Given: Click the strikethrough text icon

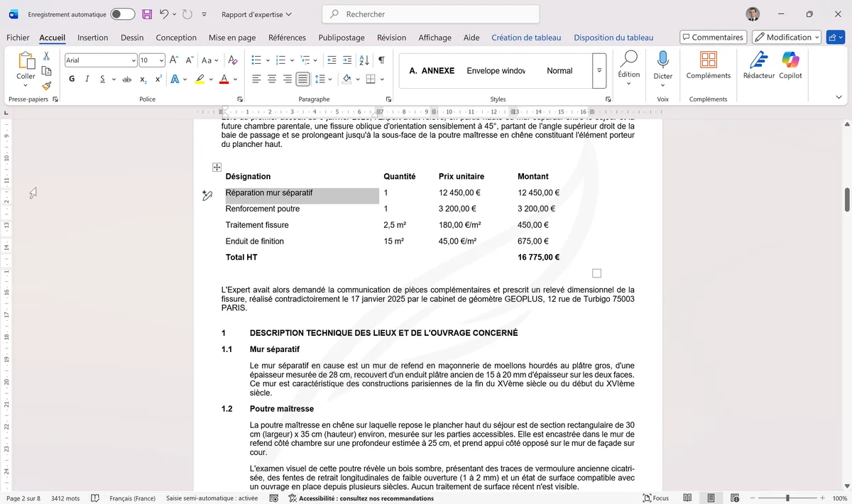Looking at the screenshot, I should click(x=126, y=79).
